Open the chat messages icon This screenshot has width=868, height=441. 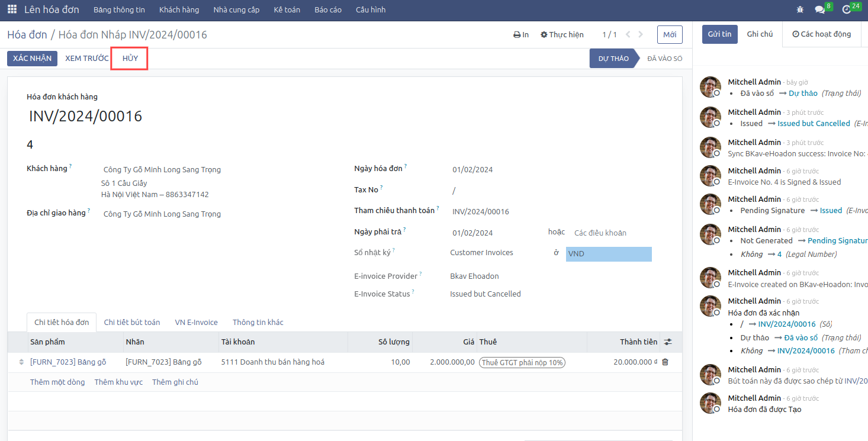tap(819, 9)
